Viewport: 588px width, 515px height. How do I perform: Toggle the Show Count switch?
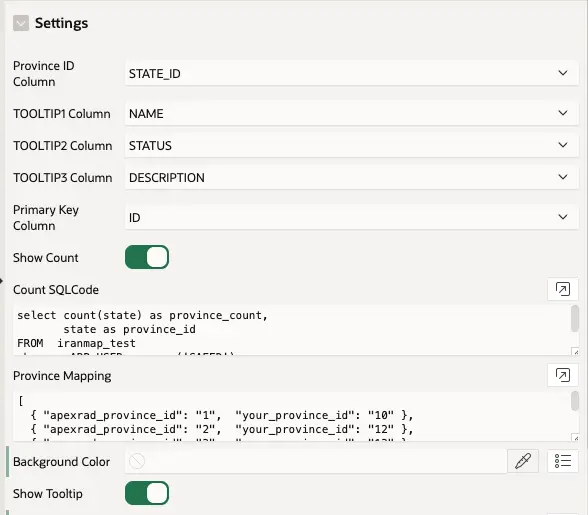pos(147,257)
